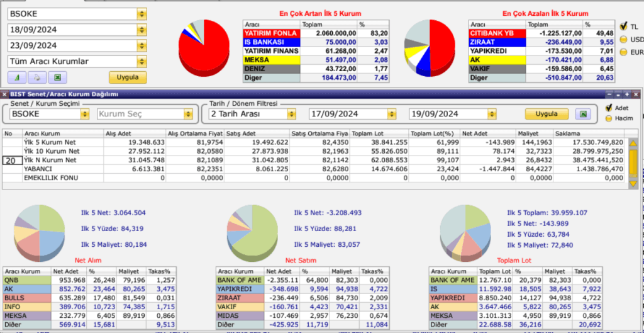644x333 pixels.
Task: Select the USD currency option
Action: coord(623,39)
